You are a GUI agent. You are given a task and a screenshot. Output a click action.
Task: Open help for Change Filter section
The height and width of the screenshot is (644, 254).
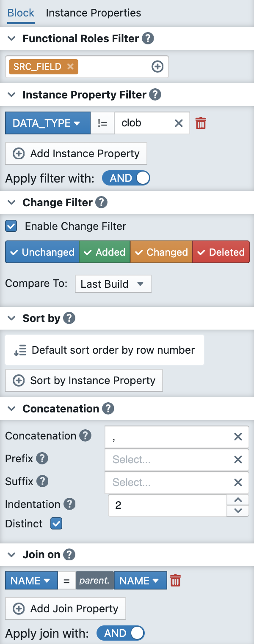pyautogui.click(x=101, y=203)
